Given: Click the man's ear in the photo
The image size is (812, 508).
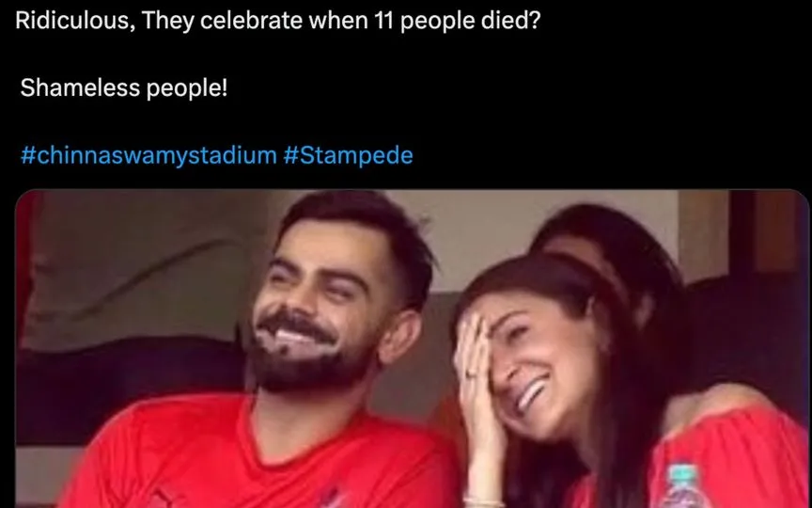Looking at the screenshot, I should [399, 336].
